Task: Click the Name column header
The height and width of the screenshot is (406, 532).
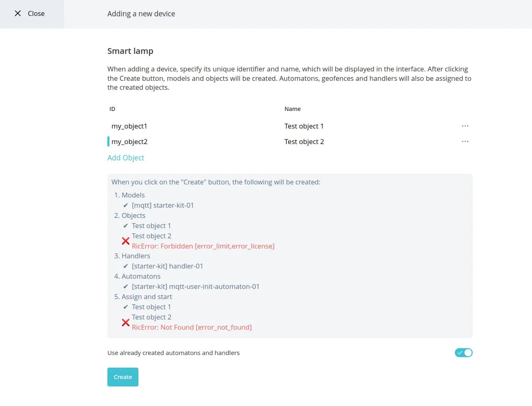Action: pyautogui.click(x=292, y=109)
